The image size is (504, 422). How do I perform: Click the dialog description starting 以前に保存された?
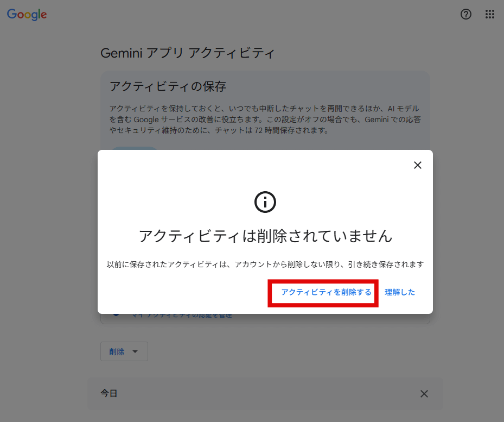pos(265,264)
